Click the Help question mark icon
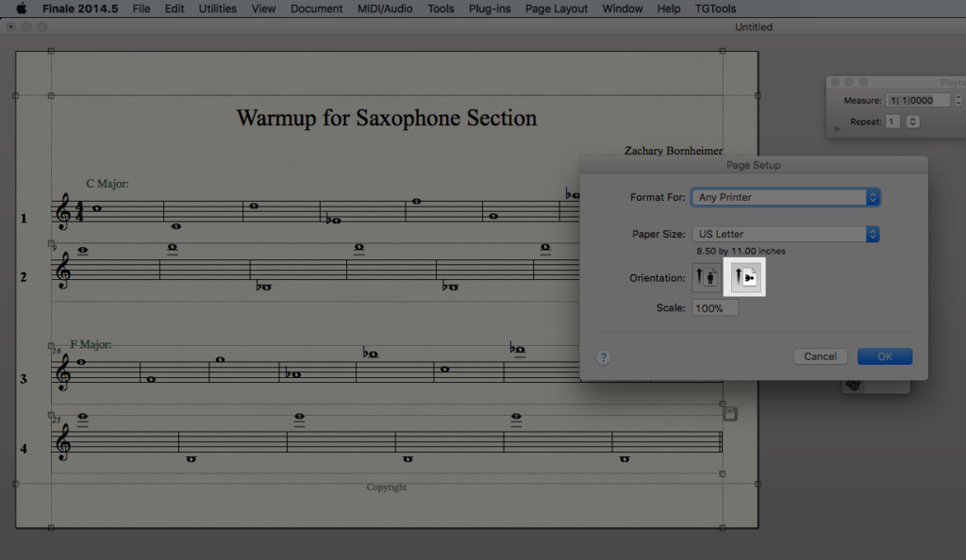The image size is (966, 560). coord(604,357)
